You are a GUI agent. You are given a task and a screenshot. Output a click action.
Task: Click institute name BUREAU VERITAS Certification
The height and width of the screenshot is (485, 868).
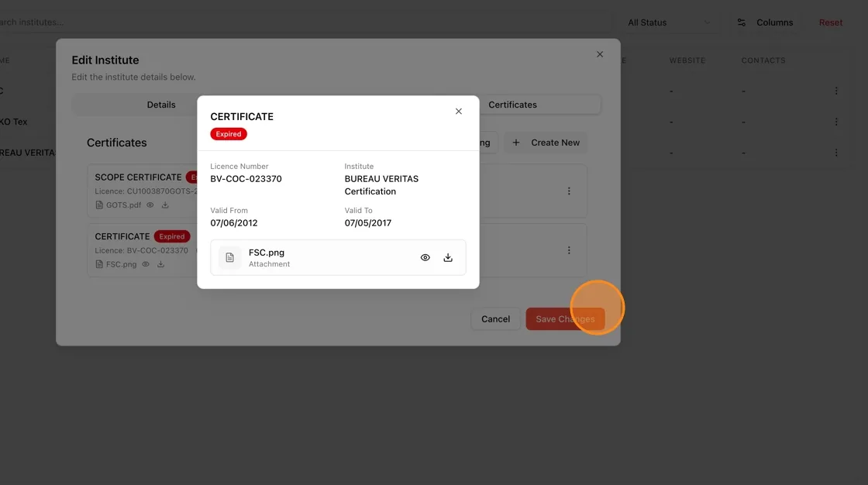381,185
